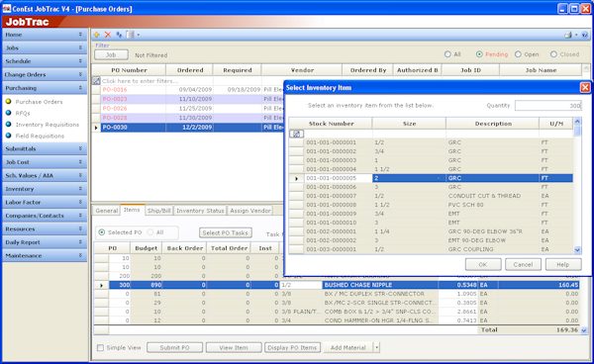The image size is (594, 364).
Task: Select the GRC COUPLING inventory row
Action: [431, 249]
